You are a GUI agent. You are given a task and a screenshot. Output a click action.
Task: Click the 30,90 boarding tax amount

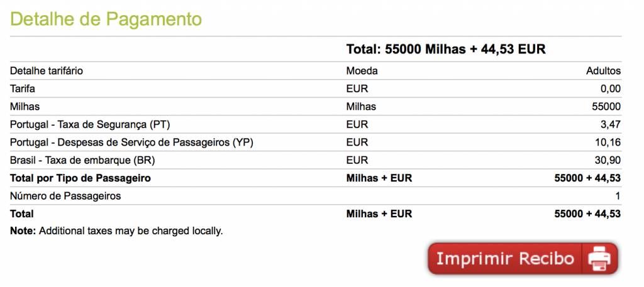608,160
